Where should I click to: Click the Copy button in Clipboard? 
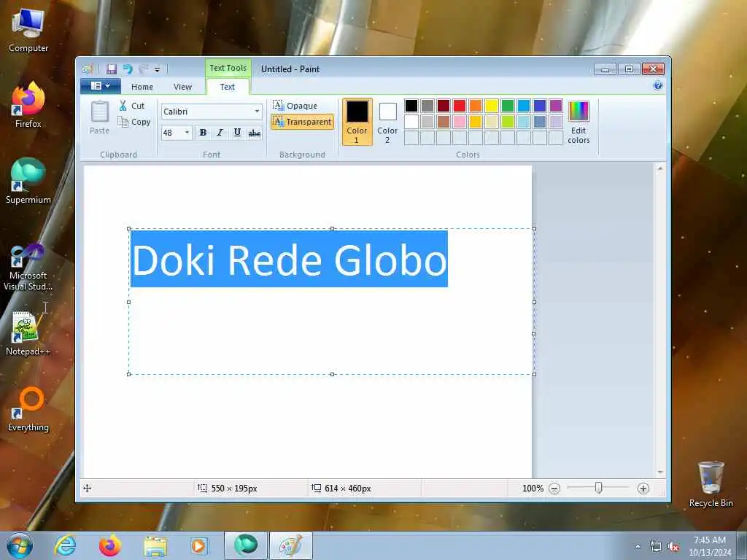click(134, 122)
